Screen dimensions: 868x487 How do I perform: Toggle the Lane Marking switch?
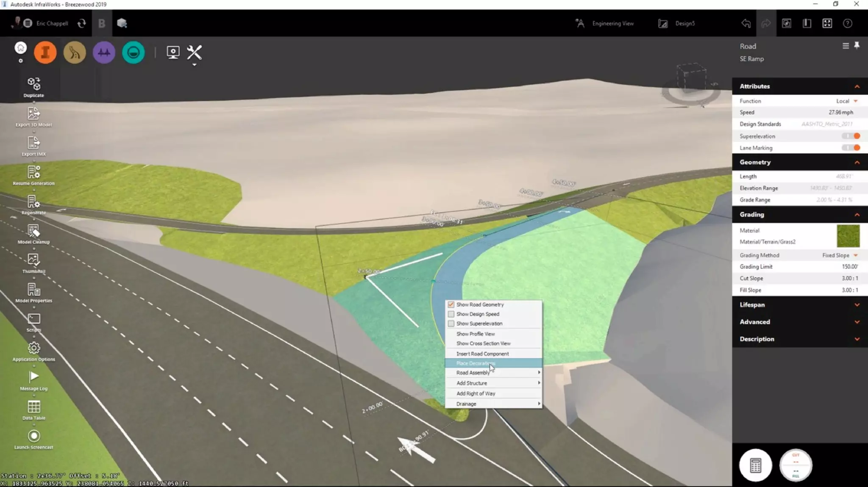pyautogui.click(x=851, y=148)
